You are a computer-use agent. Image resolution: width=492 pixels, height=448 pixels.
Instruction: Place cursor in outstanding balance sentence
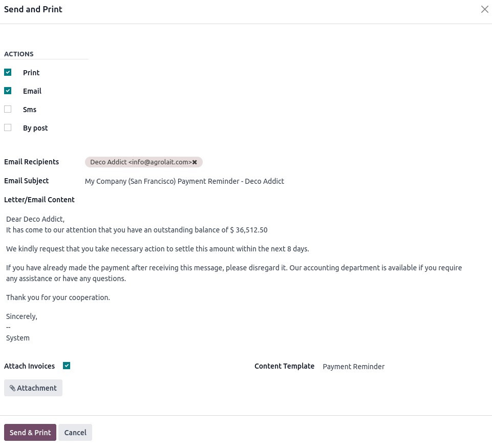[137, 230]
